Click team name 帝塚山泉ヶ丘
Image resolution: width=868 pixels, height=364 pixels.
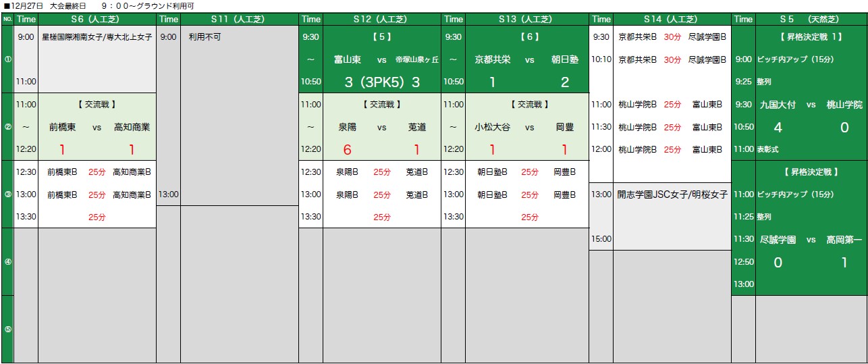[x=417, y=59]
